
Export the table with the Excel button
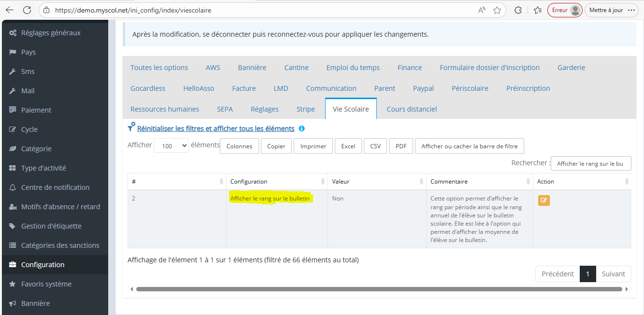[x=348, y=146]
